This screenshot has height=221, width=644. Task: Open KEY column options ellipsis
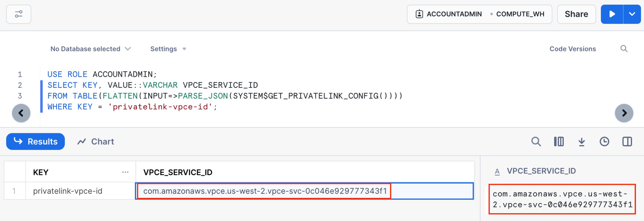point(125,172)
